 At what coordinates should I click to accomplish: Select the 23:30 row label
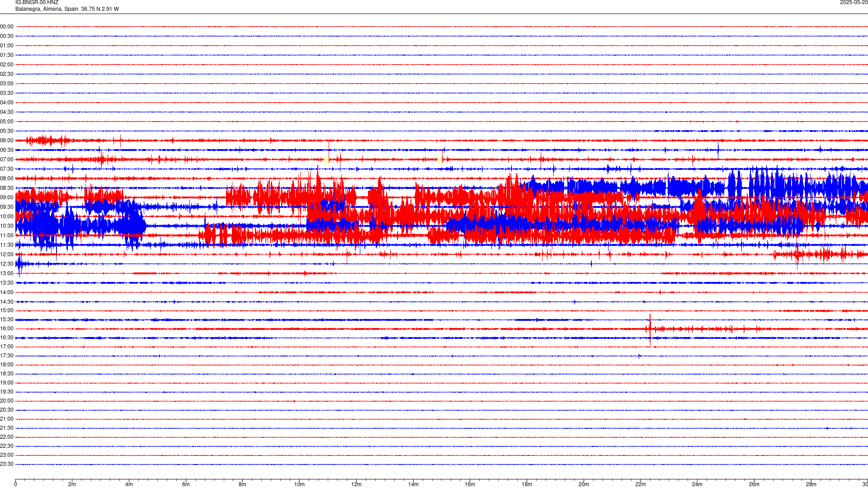pyautogui.click(x=7, y=464)
